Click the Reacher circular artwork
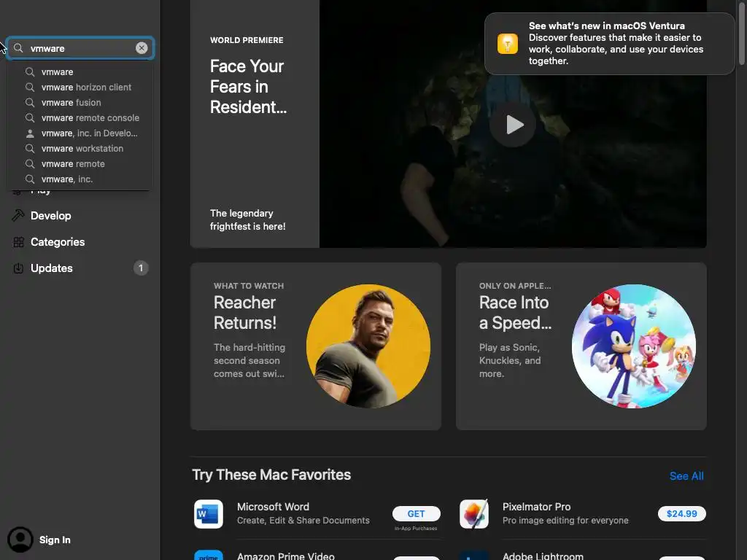The height and width of the screenshot is (560, 747). 368,346
